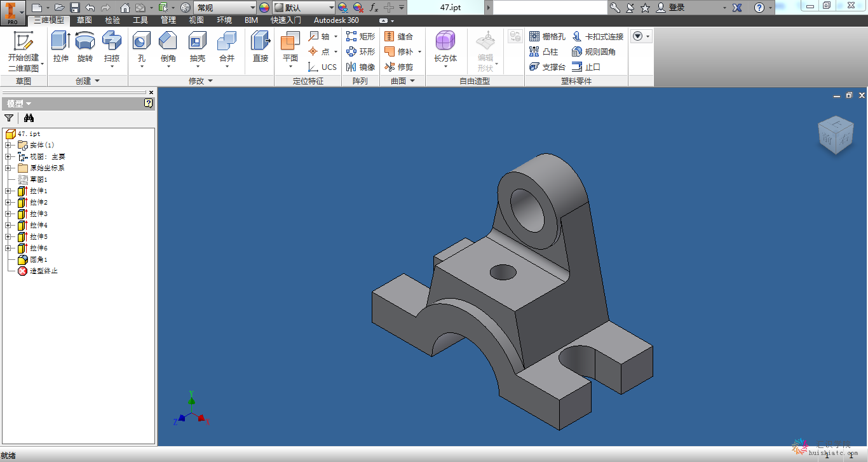Open the 模型 browser title dropdown
Screen dimensions: 868x462
point(19,104)
